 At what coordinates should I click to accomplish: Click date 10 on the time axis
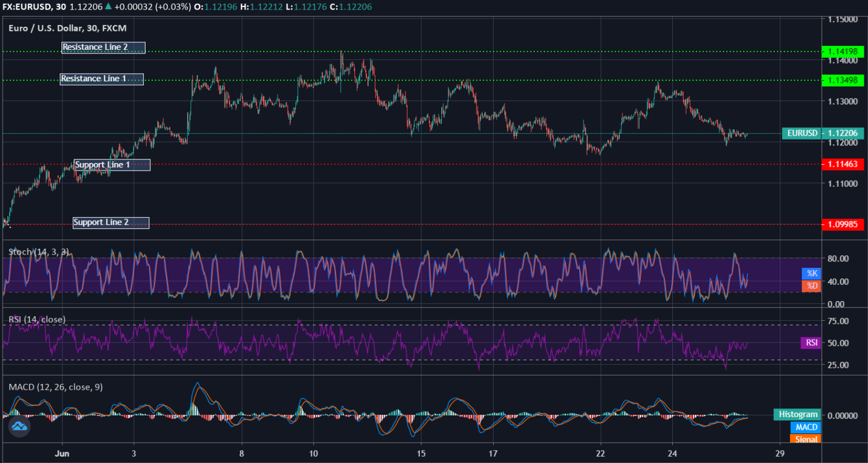pos(313,453)
